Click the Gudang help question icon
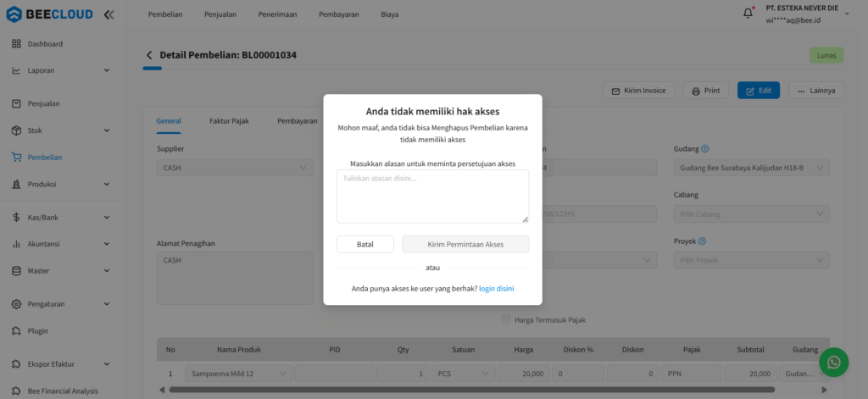This screenshot has width=868, height=399. [x=705, y=148]
